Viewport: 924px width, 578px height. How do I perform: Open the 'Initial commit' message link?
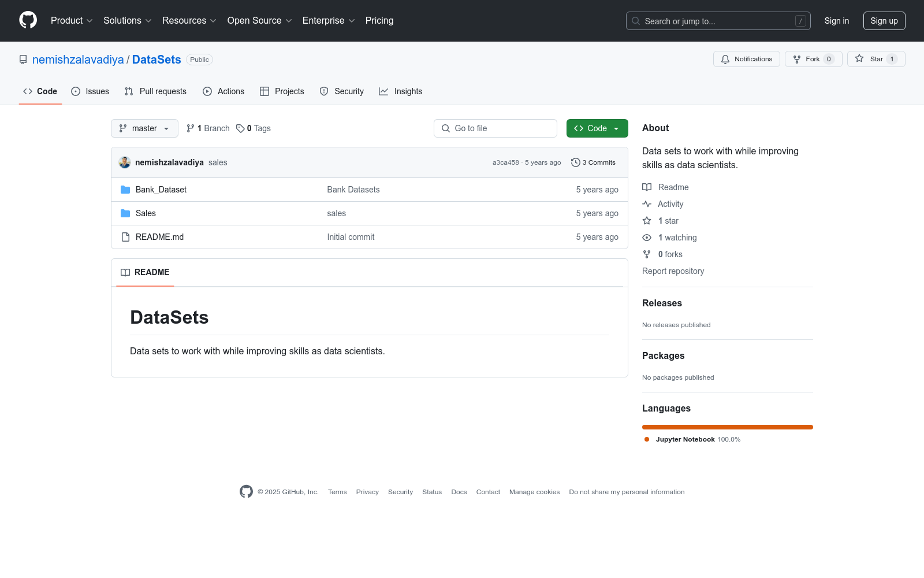(x=351, y=237)
